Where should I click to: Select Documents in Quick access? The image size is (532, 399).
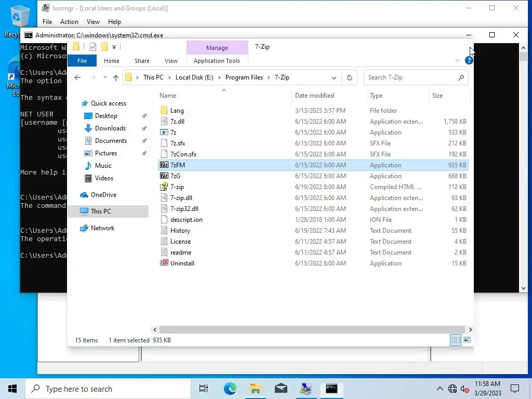[111, 141]
